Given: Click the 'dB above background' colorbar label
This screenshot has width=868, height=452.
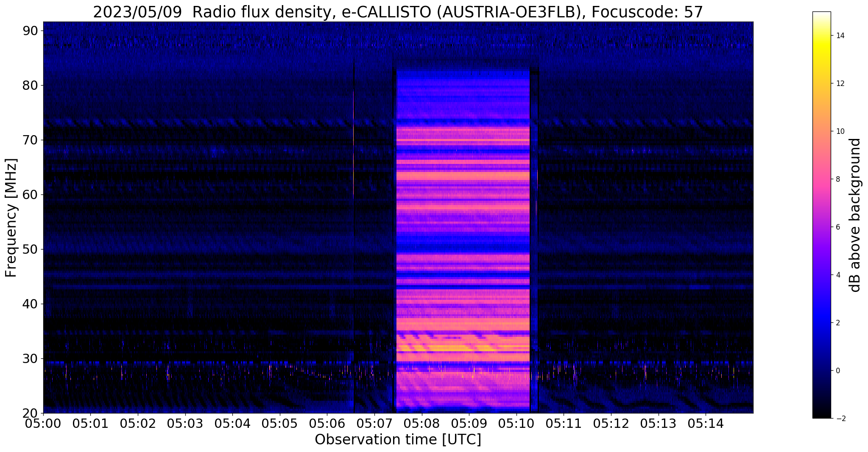Looking at the screenshot, I should click(x=855, y=215).
